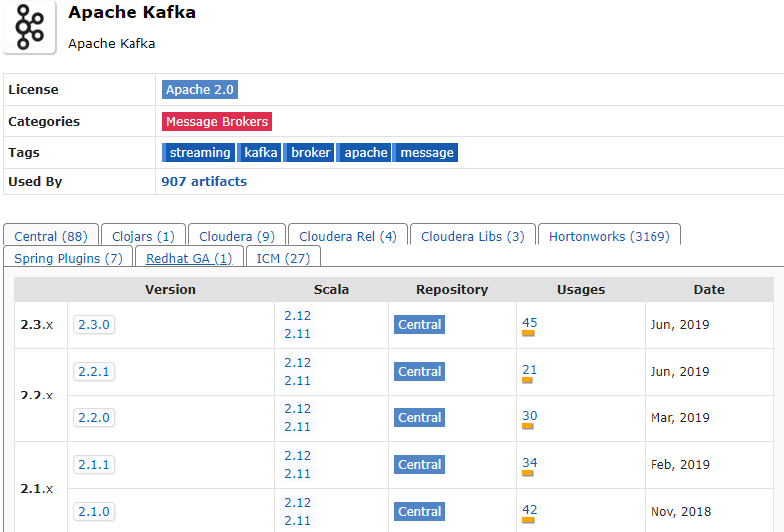Open the 21 usages link

[x=530, y=370]
